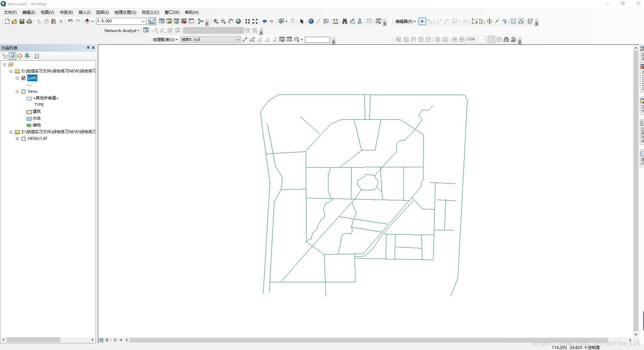
Task: Click the 建筑 legend color swatch
Action: [x=29, y=112]
